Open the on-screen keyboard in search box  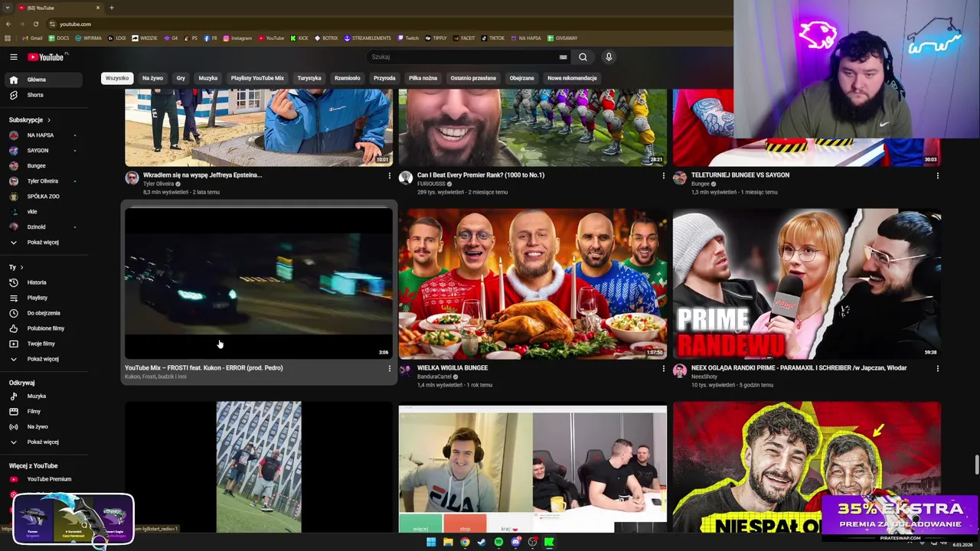point(563,57)
